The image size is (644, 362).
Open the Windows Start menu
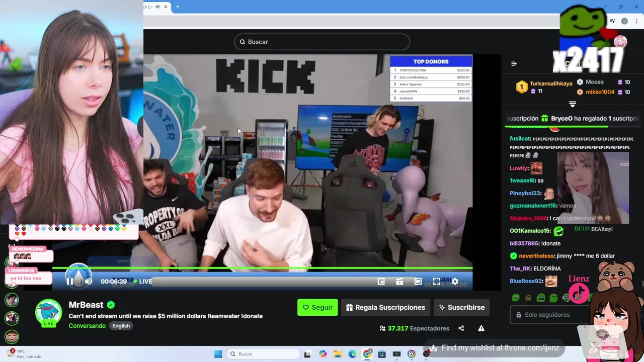click(218, 354)
